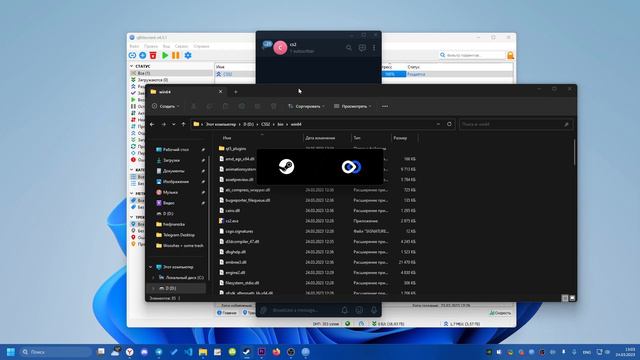Click Этот компьютер breadcrumb in address bar
640x360 pixels.
[220, 124]
